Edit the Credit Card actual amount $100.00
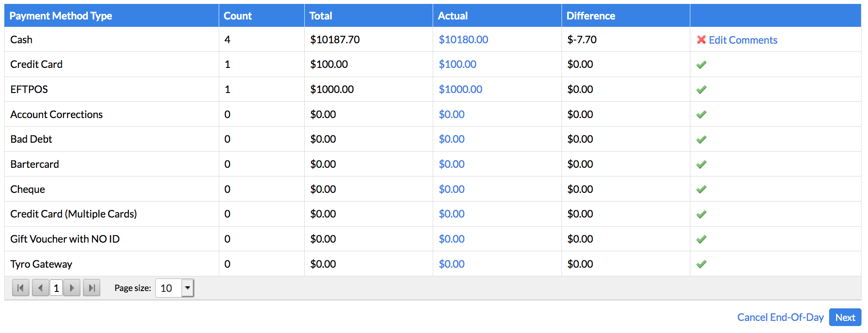The height and width of the screenshot is (333, 868). 457,64
